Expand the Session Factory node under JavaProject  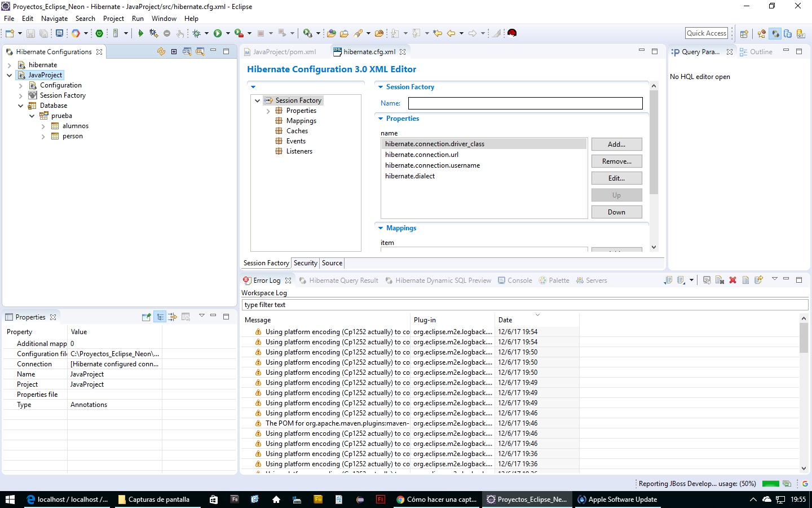pyautogui.click(x=21, y=95)
